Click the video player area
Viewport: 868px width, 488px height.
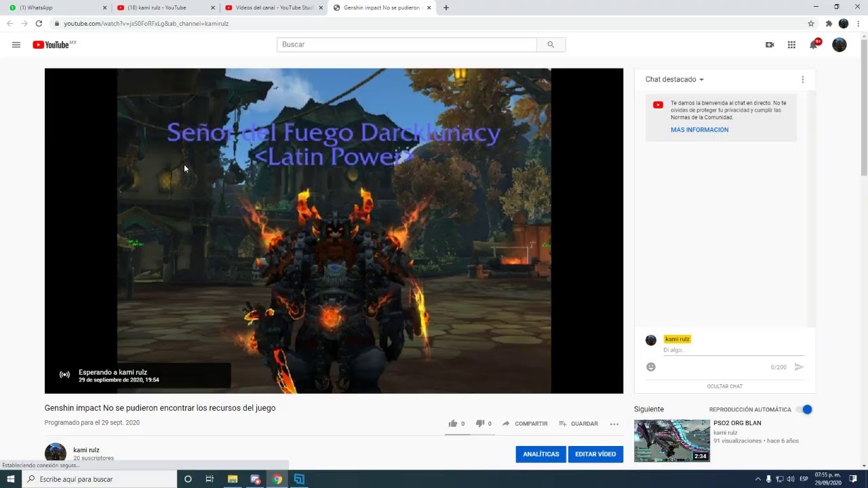click(334, 230)
